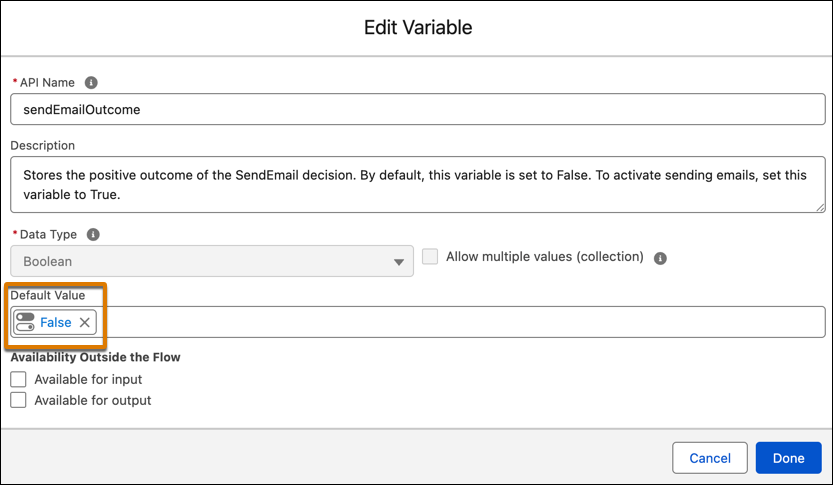Enable Allow multiple values (collection) checkbox

point(430,257)
